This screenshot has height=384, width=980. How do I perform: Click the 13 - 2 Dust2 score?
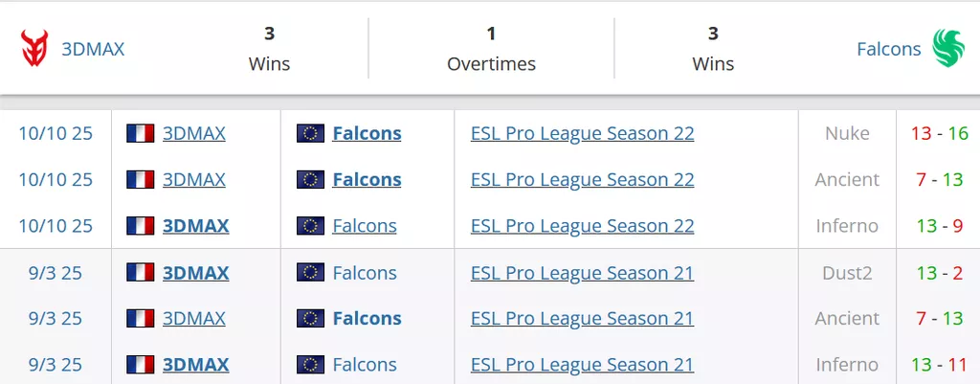[x=940, y=273]
